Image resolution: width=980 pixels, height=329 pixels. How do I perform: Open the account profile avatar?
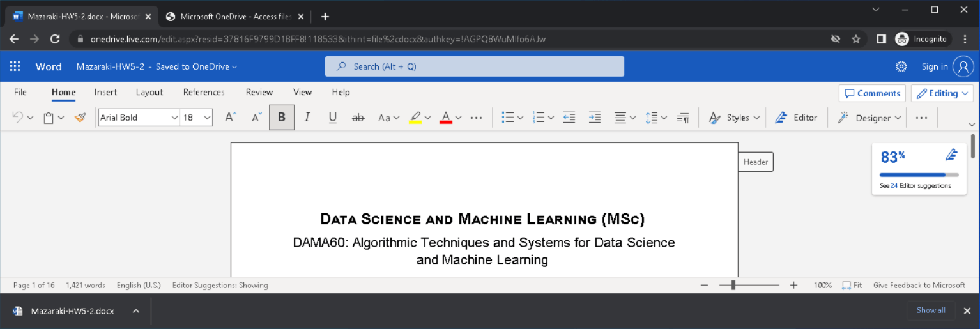[x=963, y=66]
